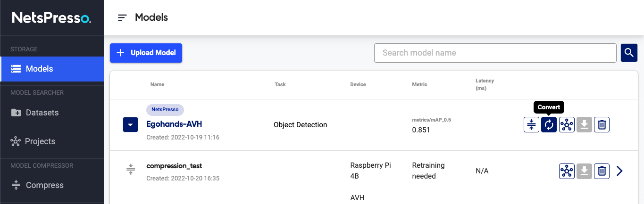The height and width of the screenshot is (204, 644).
Task: Go to Datasets in sidebar
Action: [42, 113]
